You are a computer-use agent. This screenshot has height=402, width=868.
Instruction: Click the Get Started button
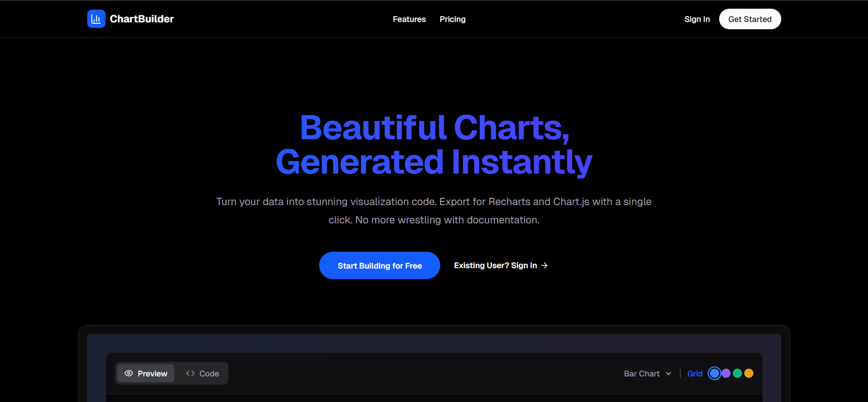(750, 19)
